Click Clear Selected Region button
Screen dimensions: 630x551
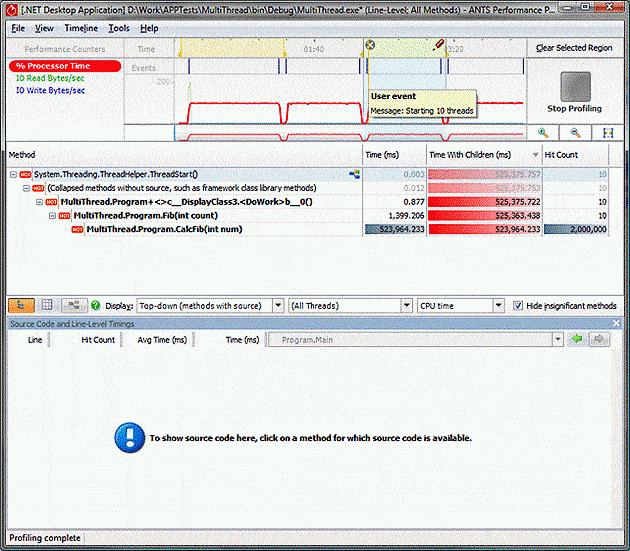[574, 48]
